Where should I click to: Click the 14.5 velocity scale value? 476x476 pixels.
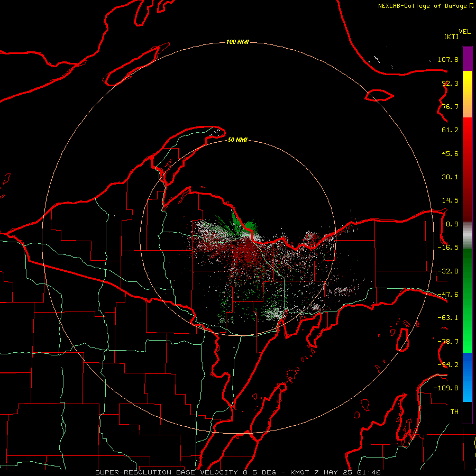coord(450,200)
